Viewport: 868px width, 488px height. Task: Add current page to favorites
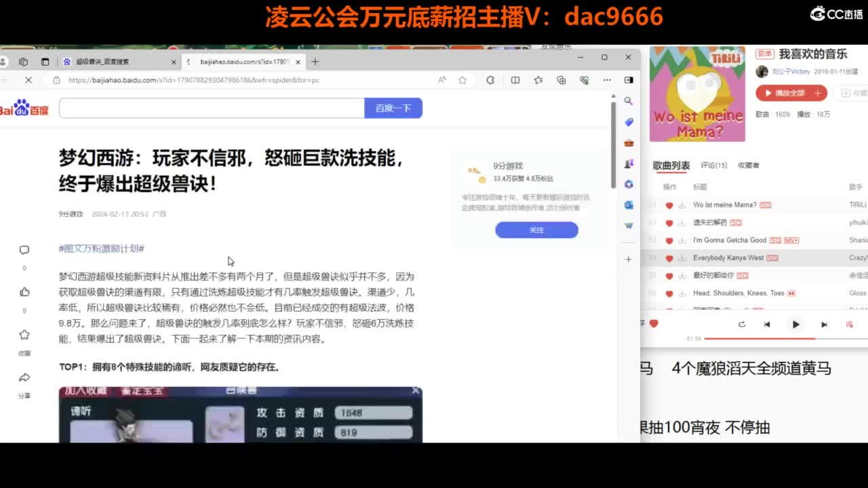[x=462, y=79]
